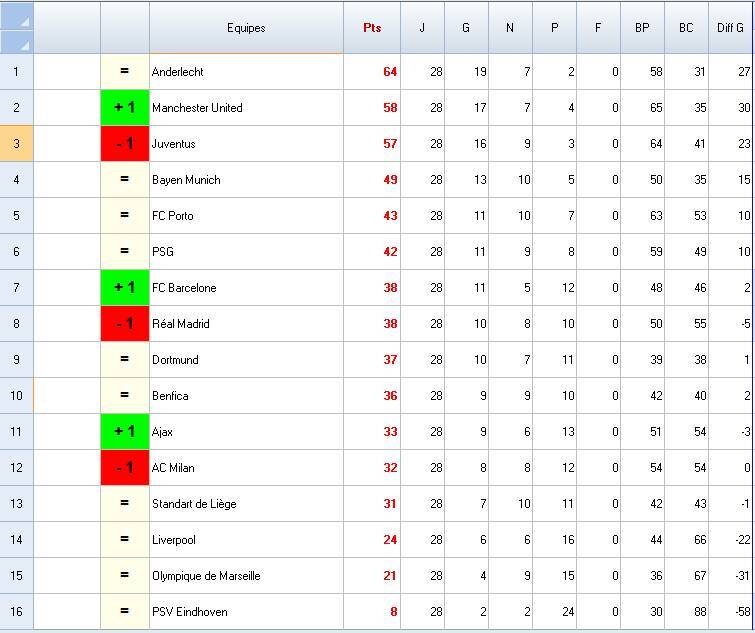Image resolution: width=755 pixels, height=633 pixels.
Task: Click the red Pts column header
Action: click(x=372, y=28)
